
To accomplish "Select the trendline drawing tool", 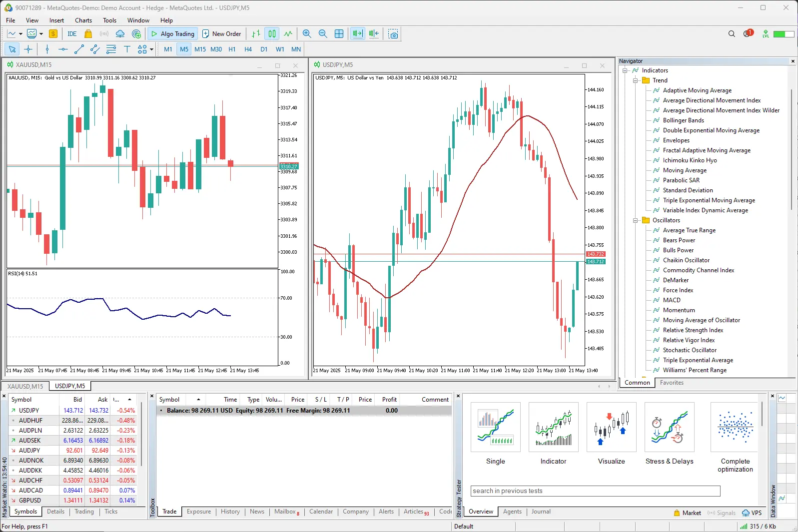I will (79, 49).
